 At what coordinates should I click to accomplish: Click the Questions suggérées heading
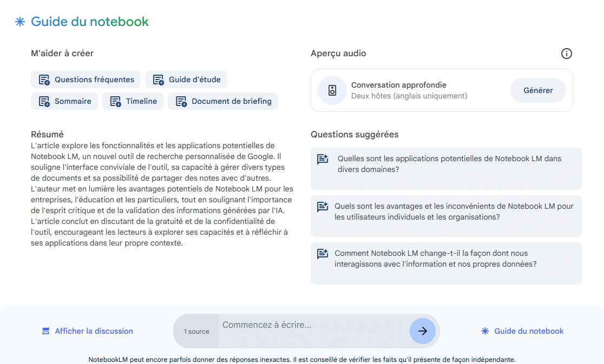pyautogui.click(x=354, y=134)
